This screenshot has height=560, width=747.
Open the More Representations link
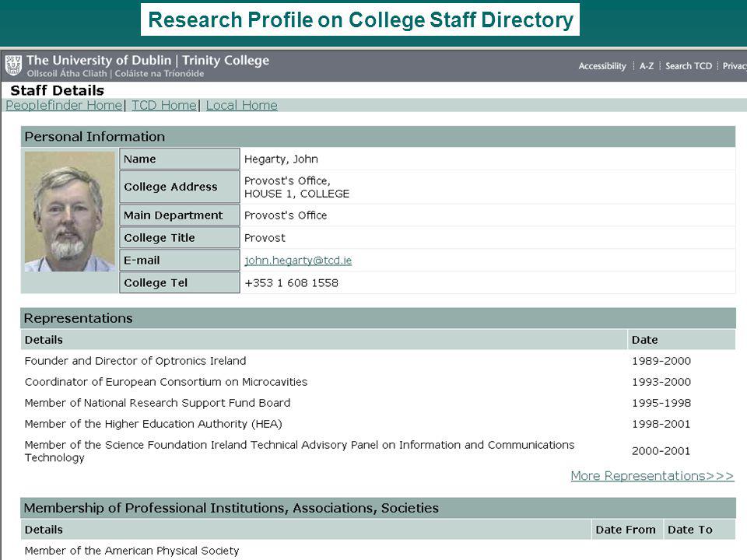click(652, 476)
